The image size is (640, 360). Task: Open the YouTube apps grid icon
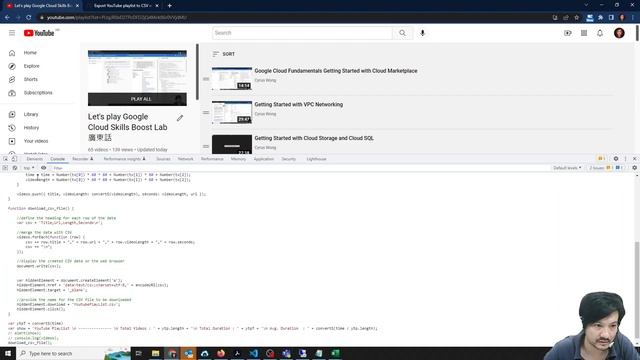click(x=584, y=33)
